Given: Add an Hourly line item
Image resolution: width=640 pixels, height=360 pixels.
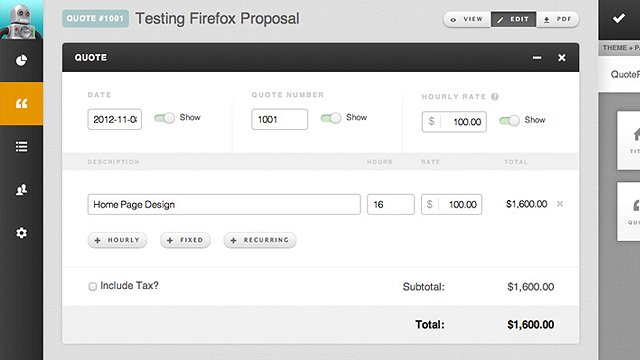Looking at the screenshot, I should tap(117, 240).
